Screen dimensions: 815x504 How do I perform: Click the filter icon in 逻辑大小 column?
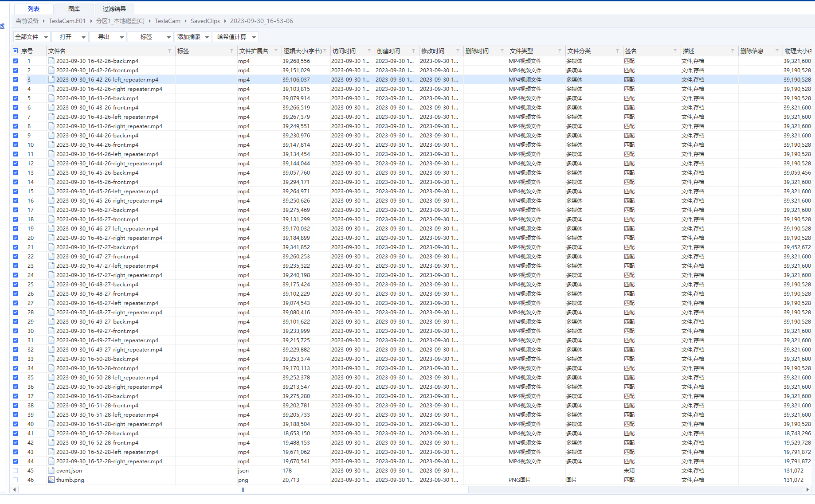point(325,51)
